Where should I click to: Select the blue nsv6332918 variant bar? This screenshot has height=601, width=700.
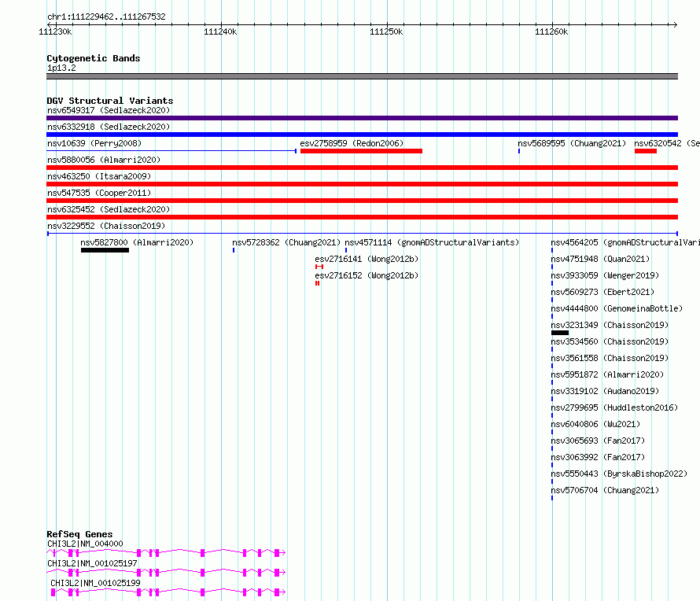coord(362,135)
